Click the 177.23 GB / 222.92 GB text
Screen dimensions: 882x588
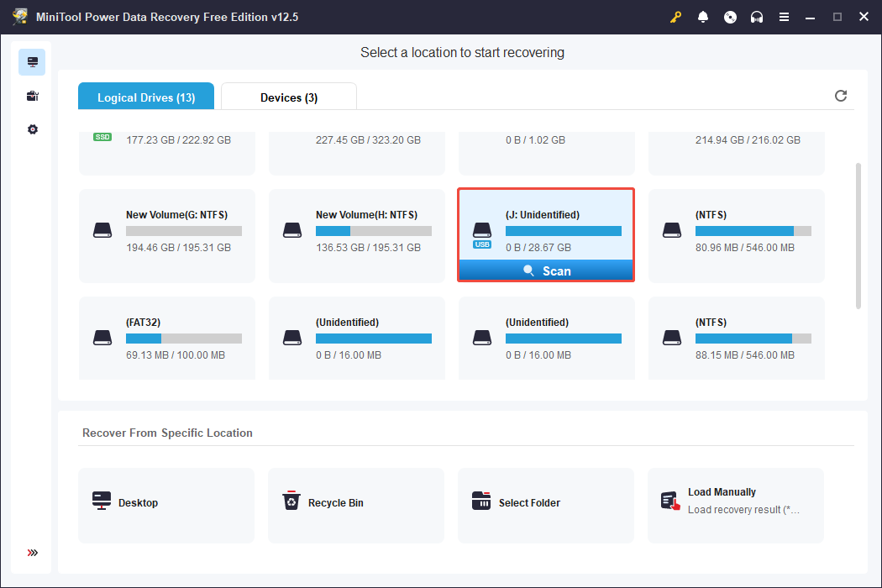point(178,140)
